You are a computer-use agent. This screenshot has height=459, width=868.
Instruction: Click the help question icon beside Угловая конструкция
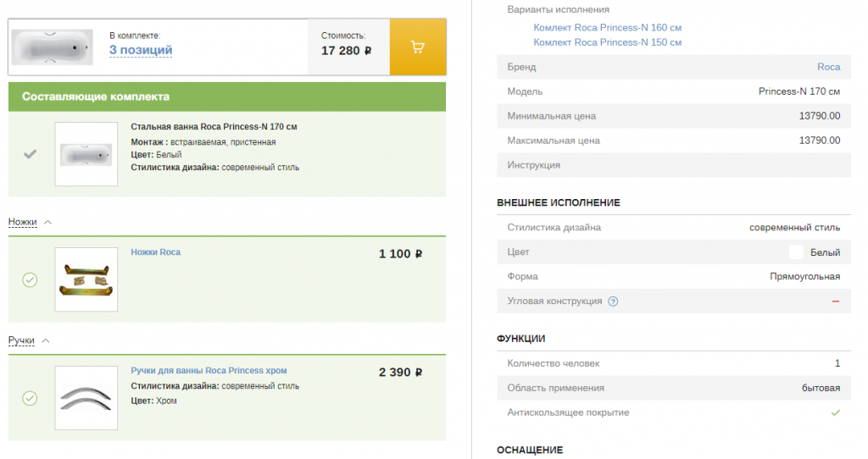tap(613, 301)
